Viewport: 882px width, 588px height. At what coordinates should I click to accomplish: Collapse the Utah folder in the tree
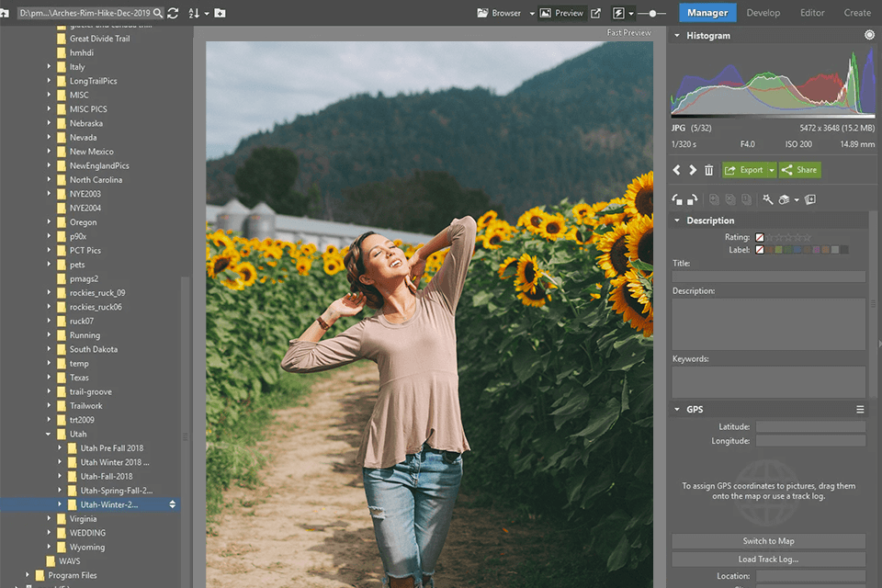click(50, 434)
